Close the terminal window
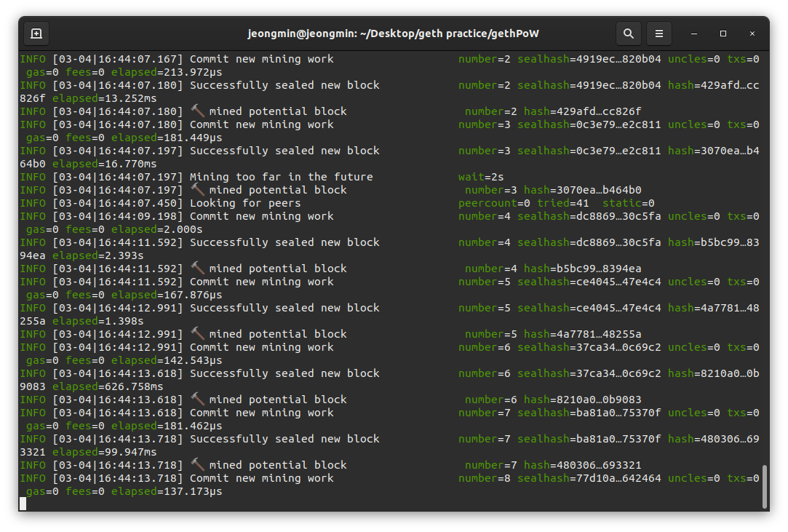 [x=752, y=33]
